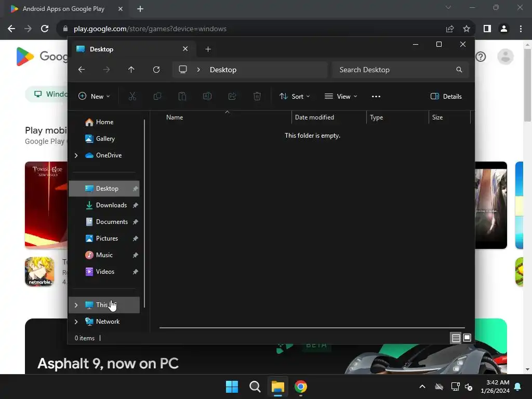The height and width of the screenshot is (399, 532).
Task: Expand the Network tree node
Action: [x=76, y=322]
